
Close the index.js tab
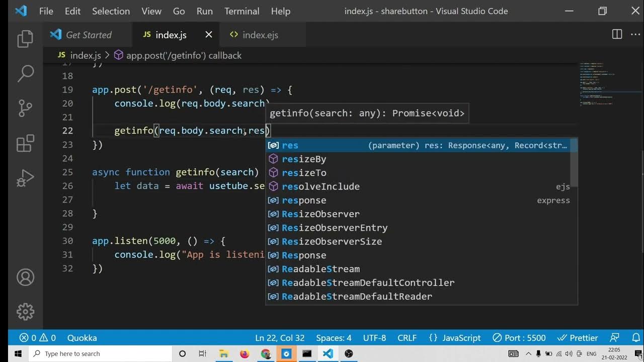point(209,35)
